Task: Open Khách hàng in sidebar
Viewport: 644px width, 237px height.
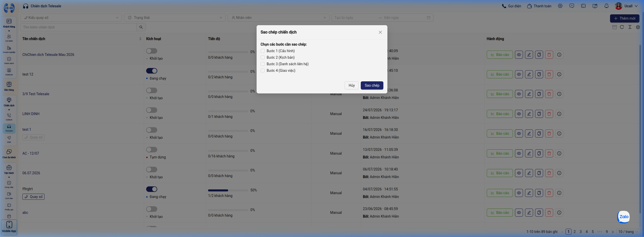Action: click(9, 23)
